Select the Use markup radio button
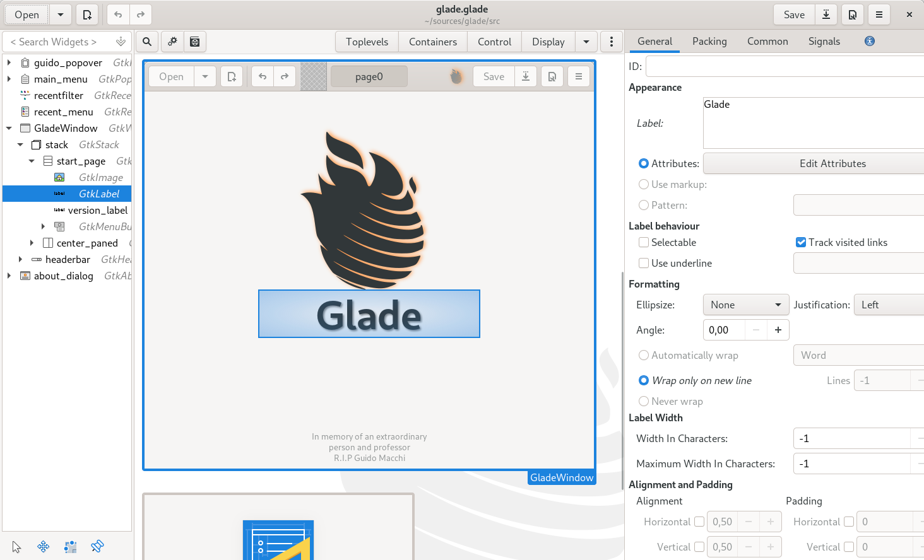The width and height of the screenshot is (924, 560). pos(644,184)
